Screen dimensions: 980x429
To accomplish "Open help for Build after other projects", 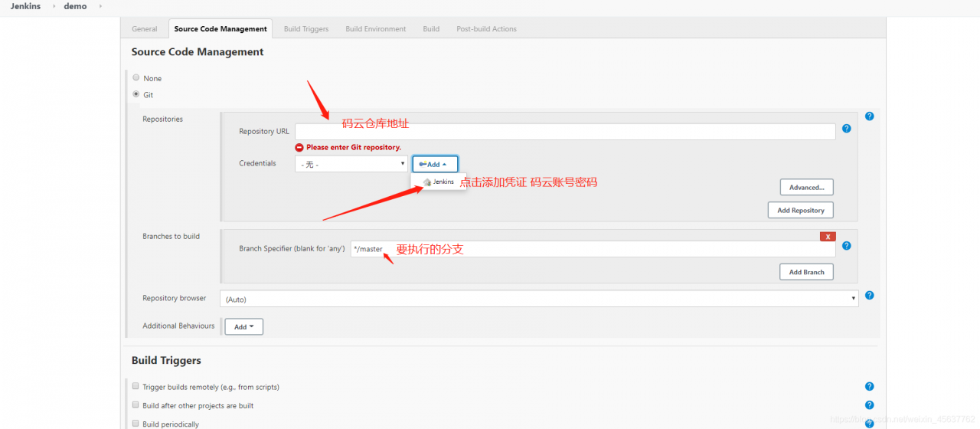I will pos(869,405).
